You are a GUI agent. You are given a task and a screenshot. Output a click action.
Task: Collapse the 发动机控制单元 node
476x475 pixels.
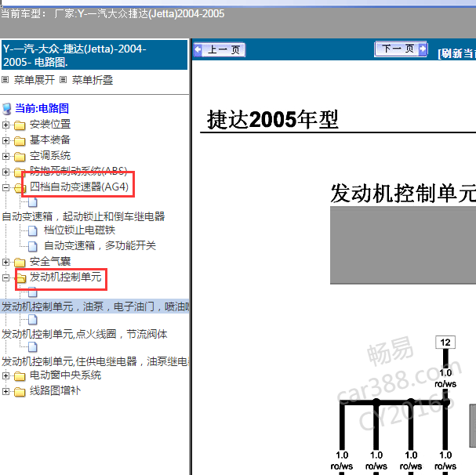pos(5,277)
